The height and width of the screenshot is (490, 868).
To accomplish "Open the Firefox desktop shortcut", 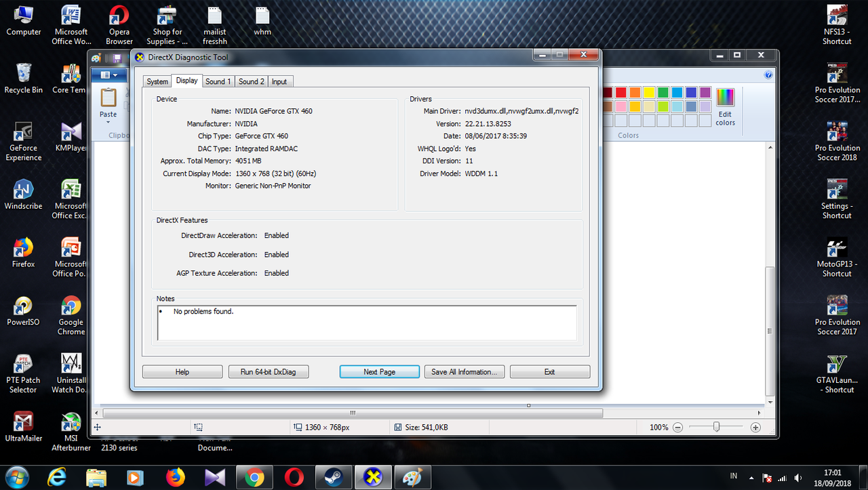I will pyautogui.click(x=23, y=253).
